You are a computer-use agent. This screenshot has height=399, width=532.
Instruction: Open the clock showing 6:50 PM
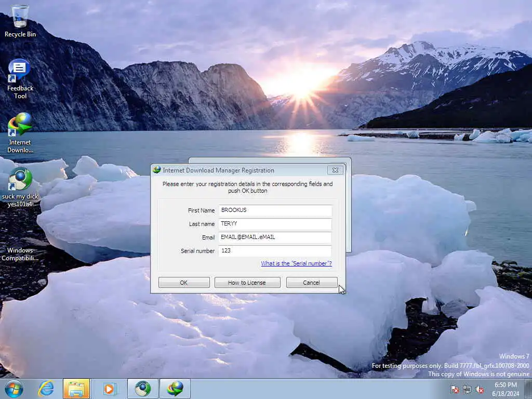[506, 389]
